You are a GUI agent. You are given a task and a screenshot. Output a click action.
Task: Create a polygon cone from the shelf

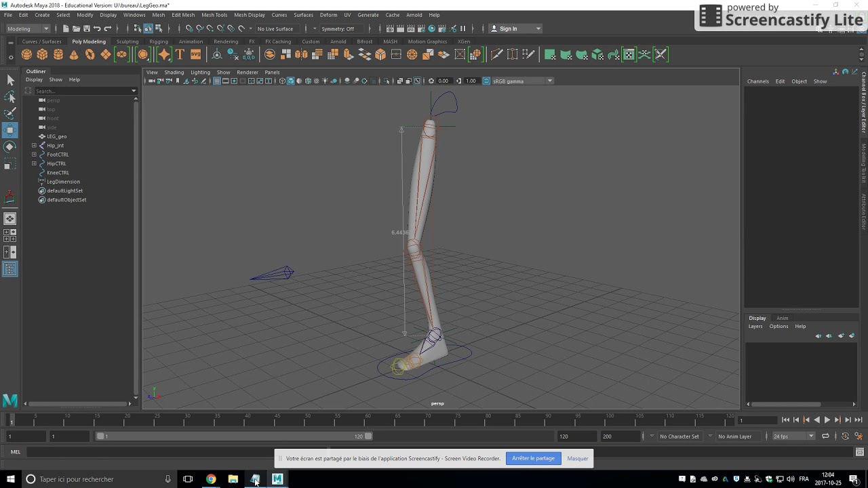point(74,54)
